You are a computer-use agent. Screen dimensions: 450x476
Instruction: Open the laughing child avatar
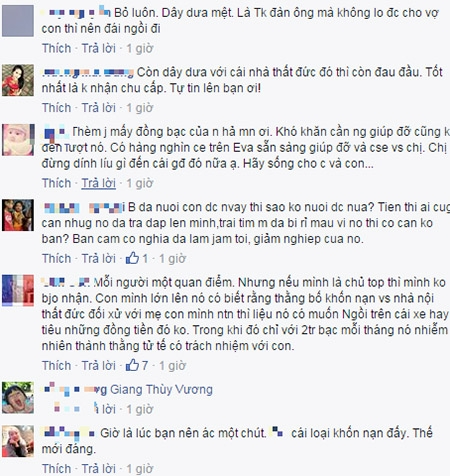pyautogui.click(x=18, y=398)
